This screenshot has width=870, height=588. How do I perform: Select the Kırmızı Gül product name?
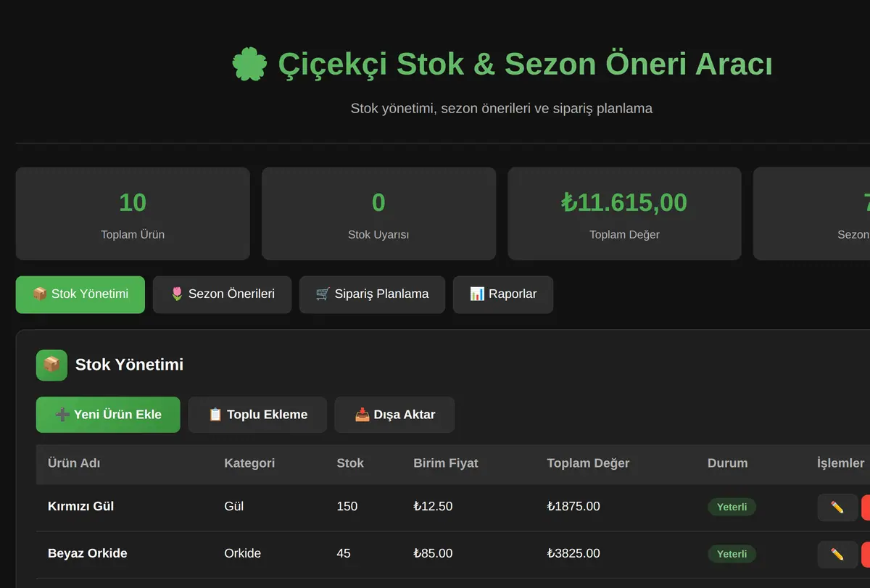[x=80, y=506]
